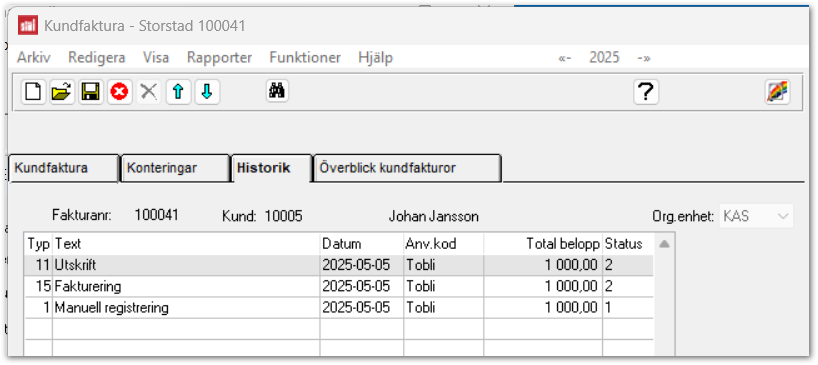Click the Anv.kod column header
The width and height of the screenshot is (818, 365).
pyautogui.click(x=444, y=244)
